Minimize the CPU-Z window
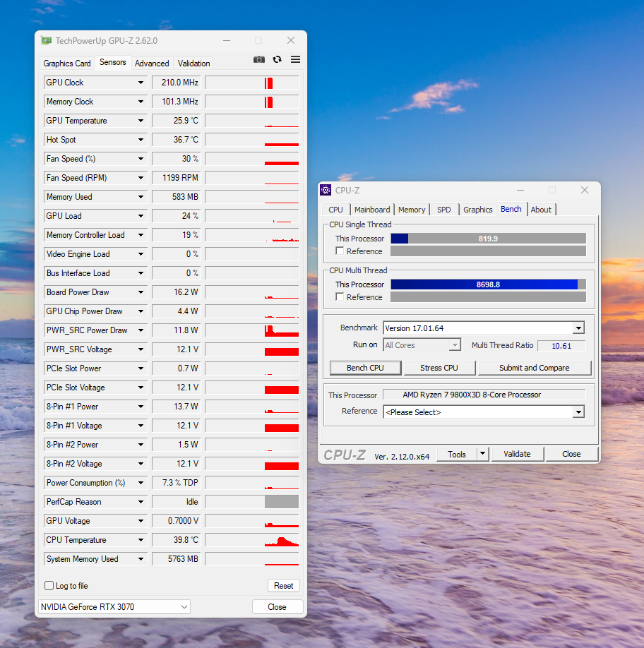 (520, 190)
